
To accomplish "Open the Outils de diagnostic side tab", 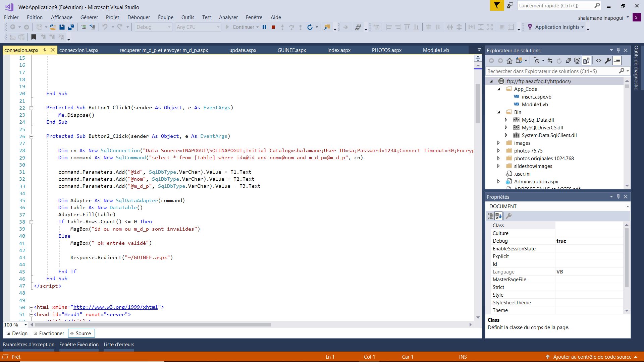I will point(636,68).
